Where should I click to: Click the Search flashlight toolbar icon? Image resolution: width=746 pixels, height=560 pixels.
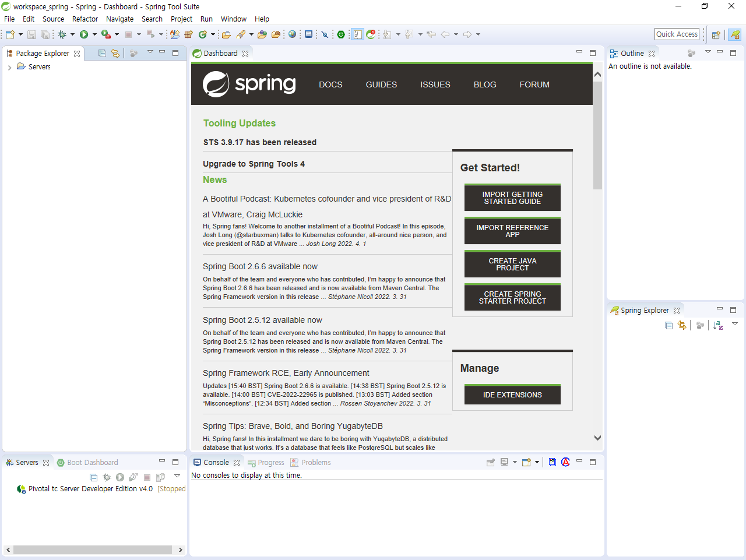coord(241,34)
